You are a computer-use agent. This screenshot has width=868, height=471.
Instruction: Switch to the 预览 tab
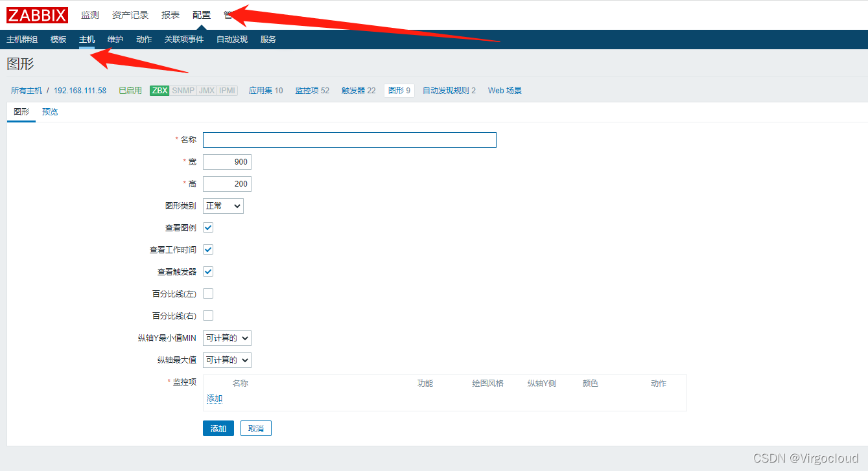[50, 112]
